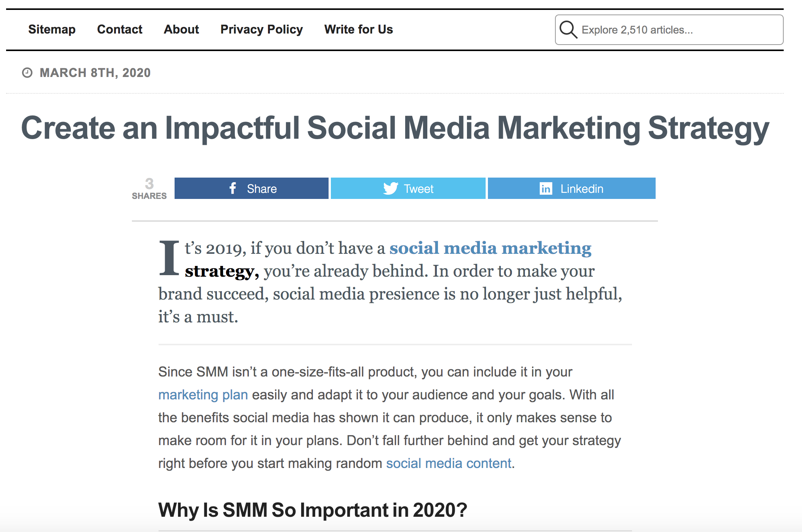Share the article on Linkedin

572,188
